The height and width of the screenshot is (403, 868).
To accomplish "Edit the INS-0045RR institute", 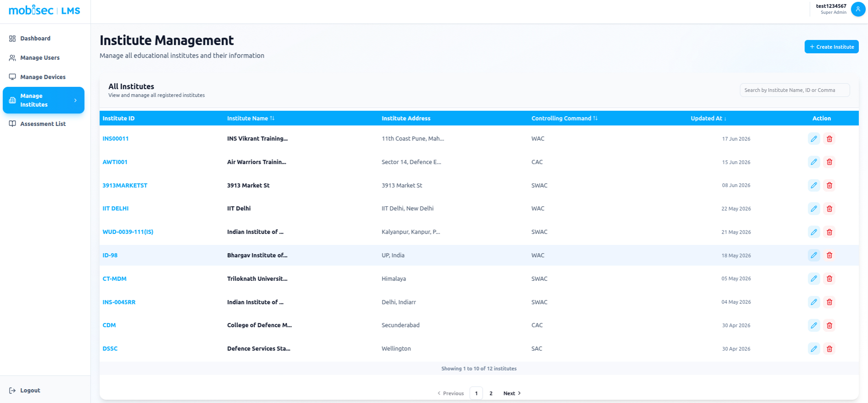I will [814, 302].
